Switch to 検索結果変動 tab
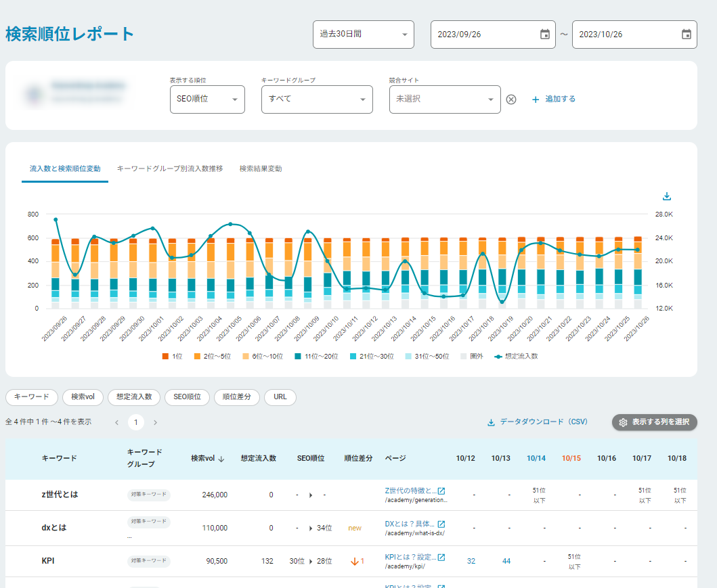The image size is (717, 588). 261,168
